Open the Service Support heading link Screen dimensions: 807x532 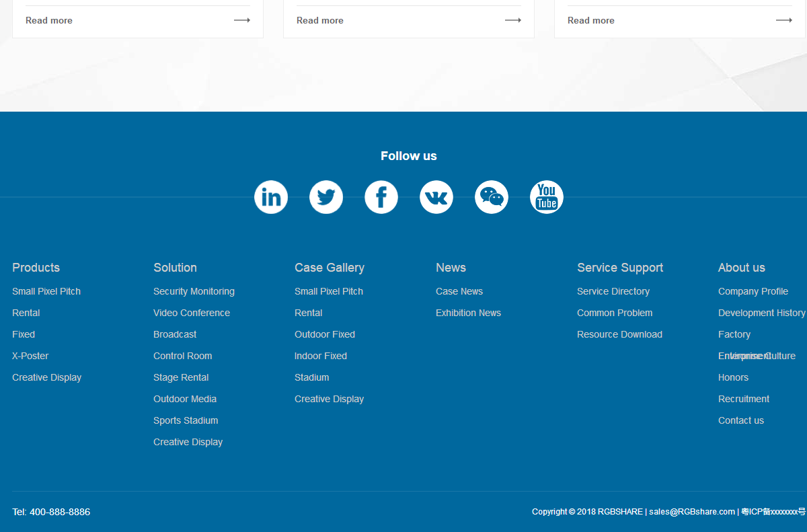pos(620,268)
